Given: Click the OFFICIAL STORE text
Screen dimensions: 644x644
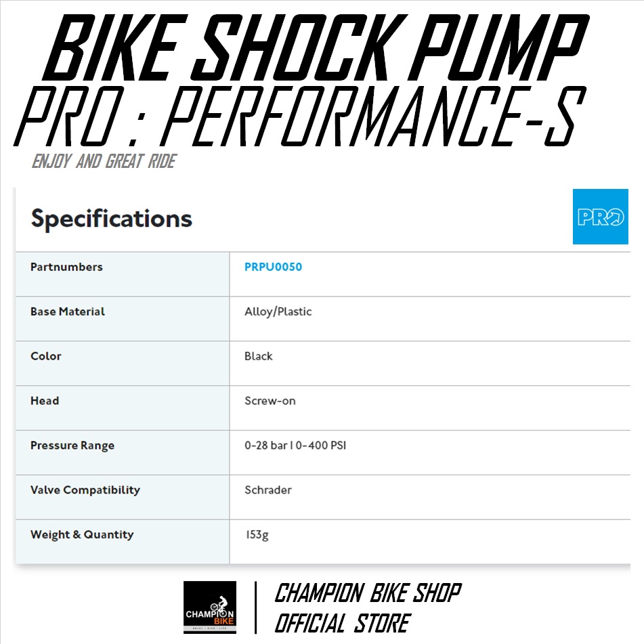Looking at the screenshot, I should (x=342, y=623).
